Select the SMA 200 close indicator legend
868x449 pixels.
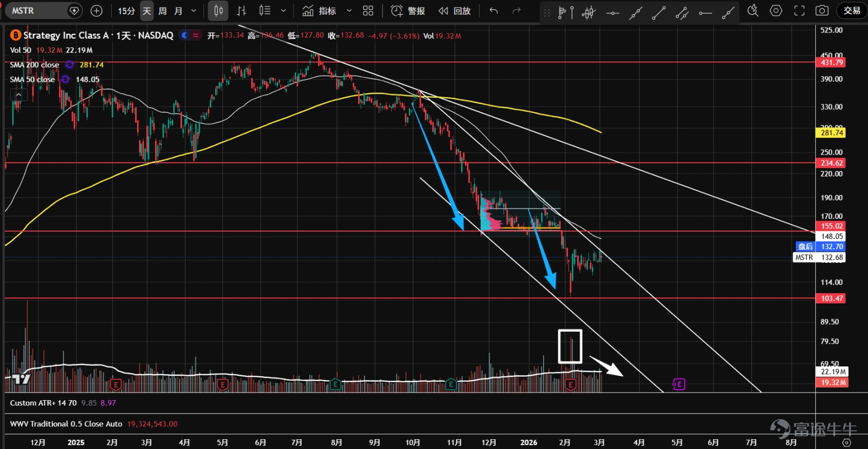pos(35,65)
